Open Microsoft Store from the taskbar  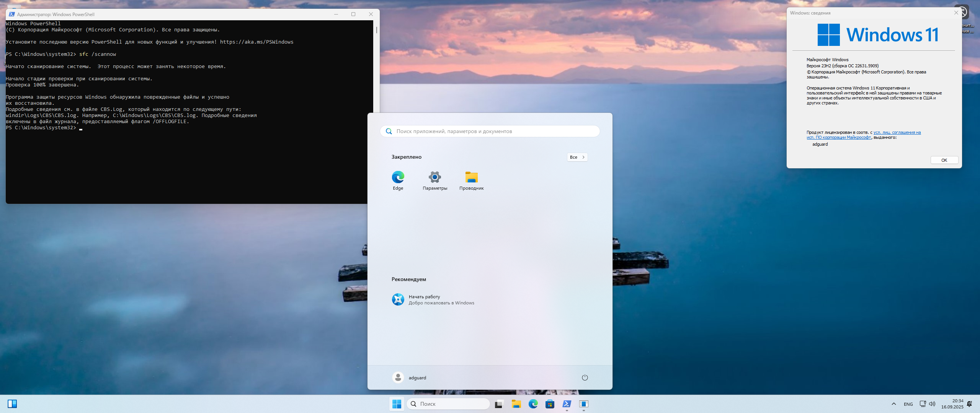[x=550, y=404]
